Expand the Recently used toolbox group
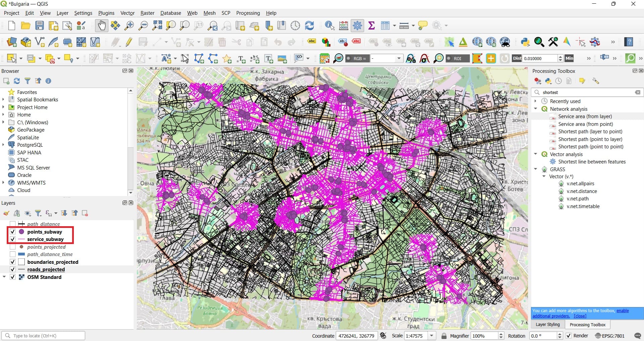Image resolution: width=644 pixels, height=341 pixels. point(536,101)
